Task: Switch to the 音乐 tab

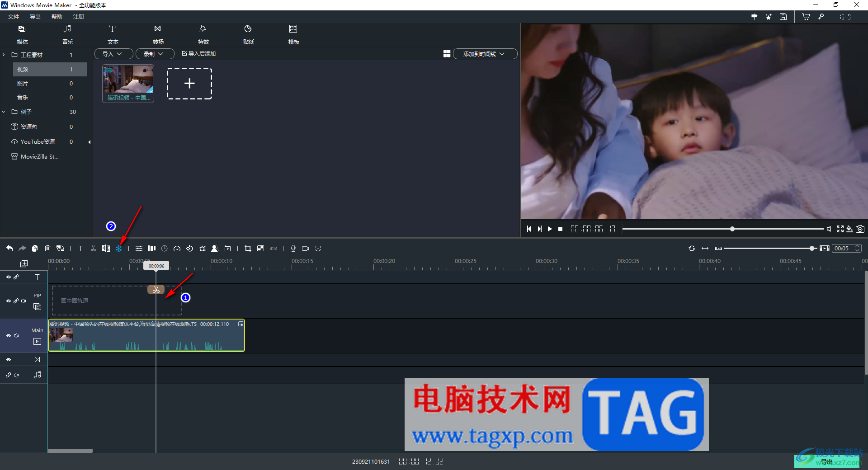Action: pyautogui.click(x=68, y=34)
